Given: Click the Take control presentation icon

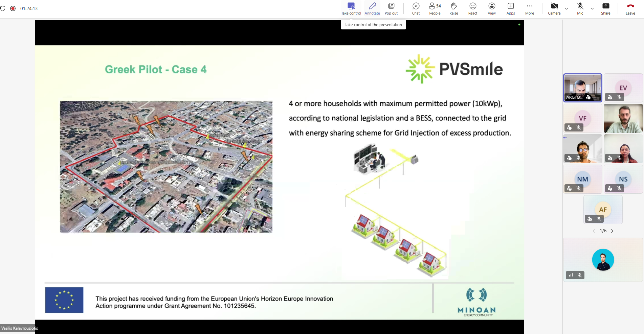Looking at the screenshot, I should click(351, 6).
